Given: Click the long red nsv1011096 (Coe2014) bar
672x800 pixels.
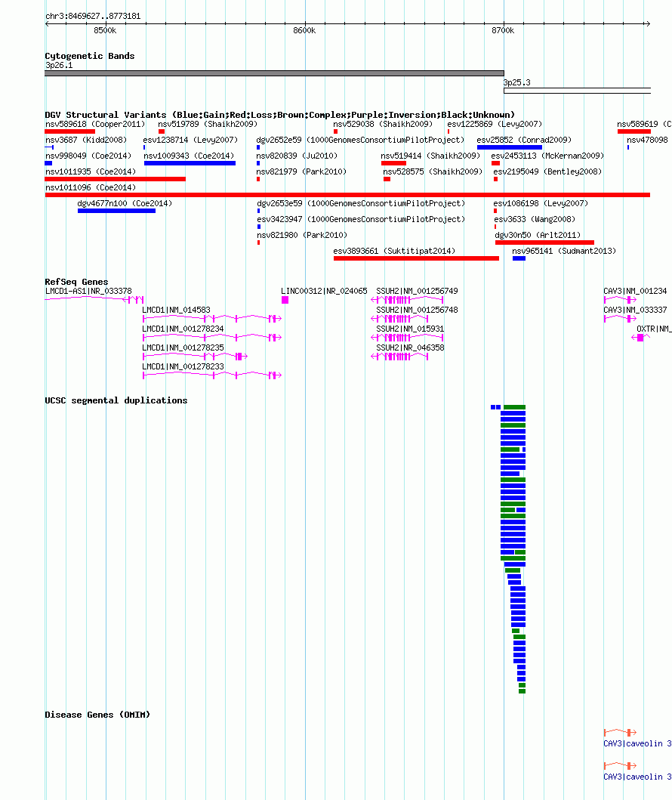Looking at the screenshot, I should pyautogui.click(x=348, y=195).
